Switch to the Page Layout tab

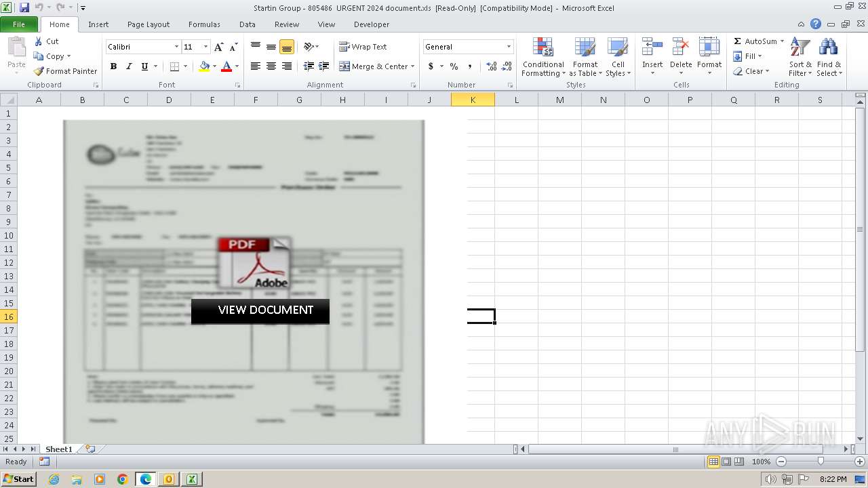[x=149, y=24]
